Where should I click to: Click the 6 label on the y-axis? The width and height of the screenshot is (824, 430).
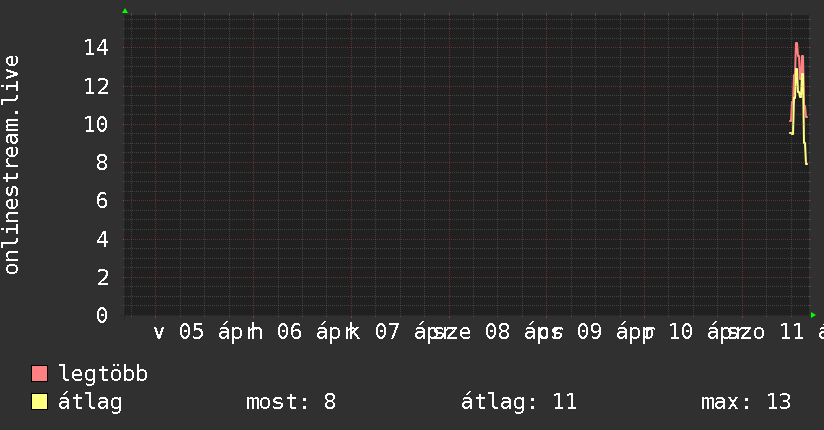(101, 200)
